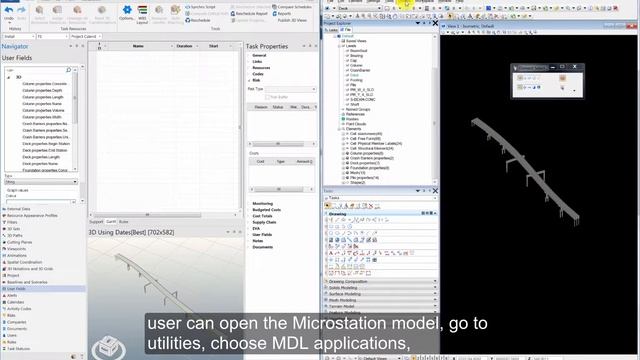
Task: Open the WBS Layout tool
Action: coord(142,14)
